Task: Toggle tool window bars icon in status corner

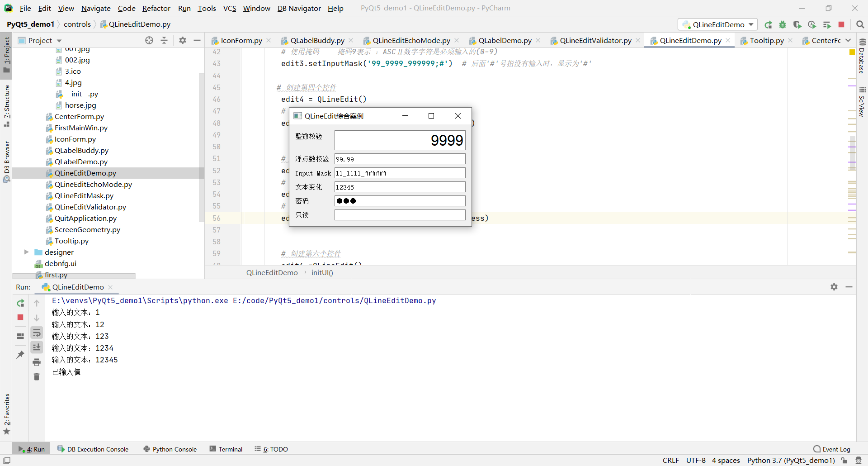Action: point(7,461)
